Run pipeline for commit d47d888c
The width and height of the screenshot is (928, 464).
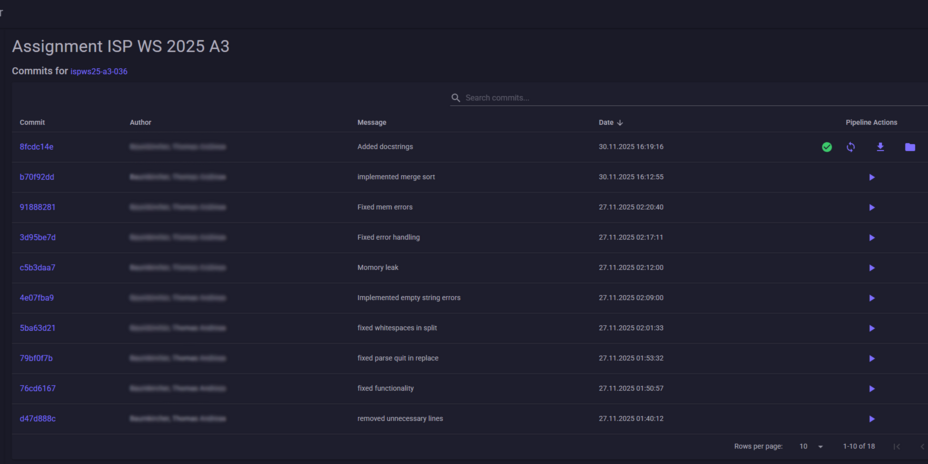(x=871, y=419)
